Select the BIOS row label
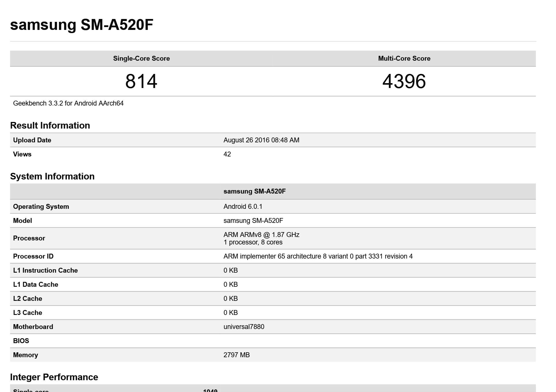 (x=21, y=341)
